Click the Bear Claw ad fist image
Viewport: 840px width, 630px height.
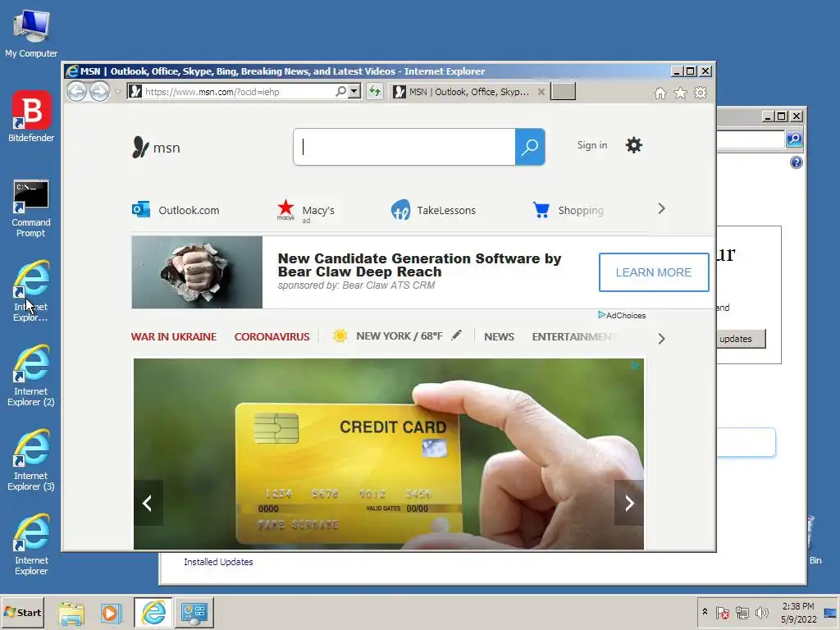197,272
